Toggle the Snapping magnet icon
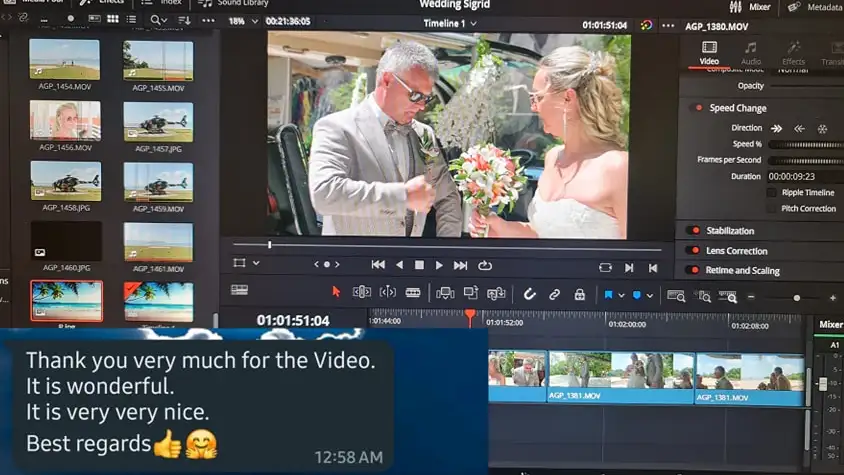The height and width of the screenshot is (475, 844). [x=530, y=294]
